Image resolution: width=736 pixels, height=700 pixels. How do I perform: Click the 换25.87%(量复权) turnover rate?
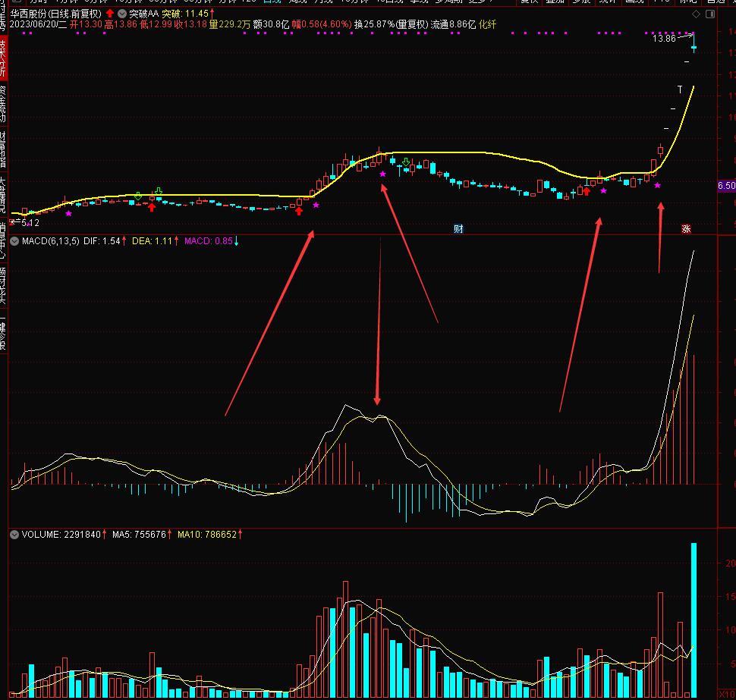392,24
